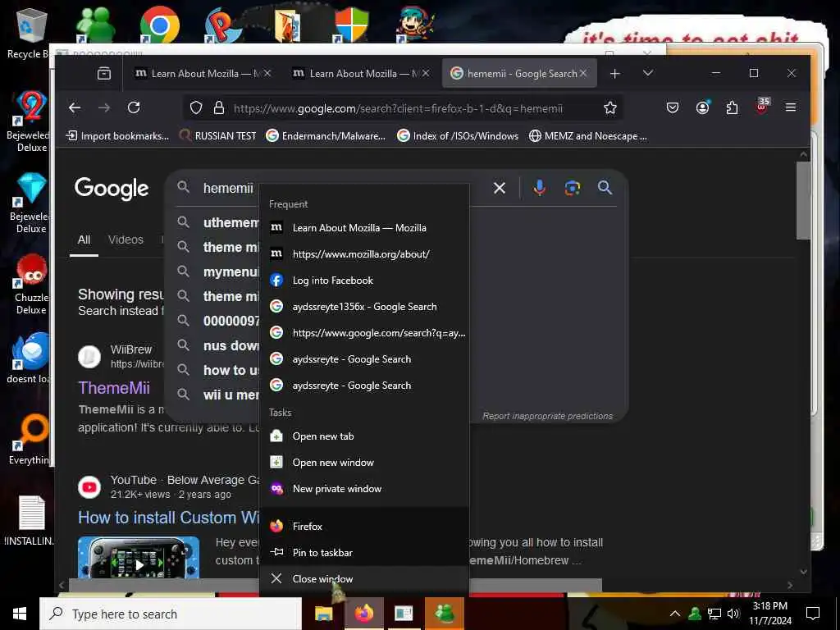Submit search with blue magnifier icon
The height and width of the screenshot is (630, 840).
pos(605,188)
